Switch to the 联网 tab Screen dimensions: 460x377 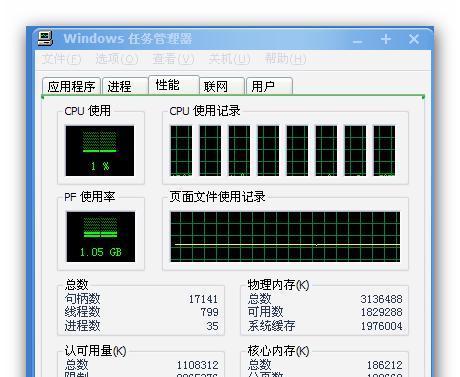point(222,86)
